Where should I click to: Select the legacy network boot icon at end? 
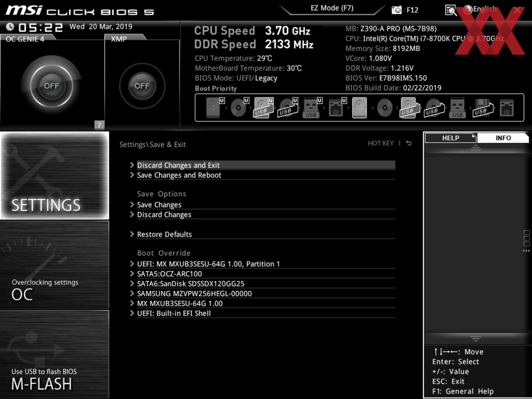point(507,108)
